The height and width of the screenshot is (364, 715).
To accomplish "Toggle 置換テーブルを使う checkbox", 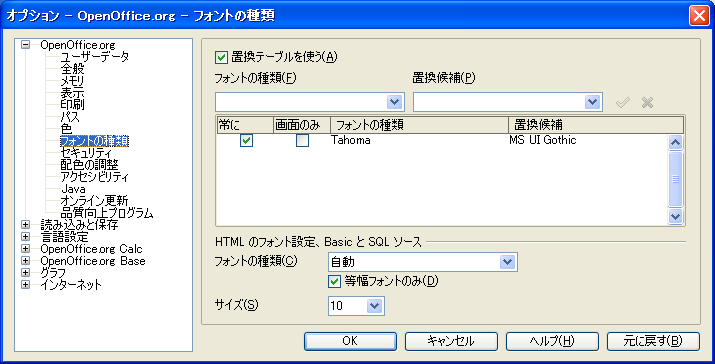I will coord(221,57).
